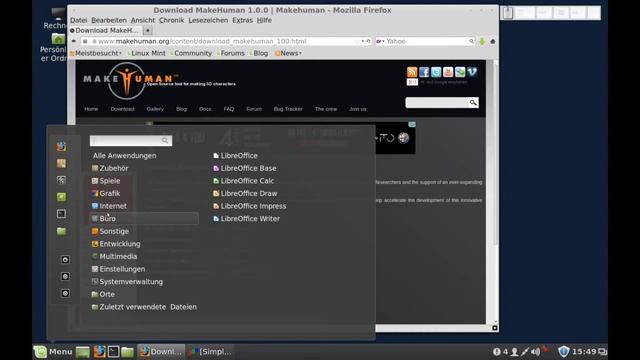Launch terminal from panel launcher
Image resolution: width=640 pixels, height=360 pixels.
[x=113, y=351]
